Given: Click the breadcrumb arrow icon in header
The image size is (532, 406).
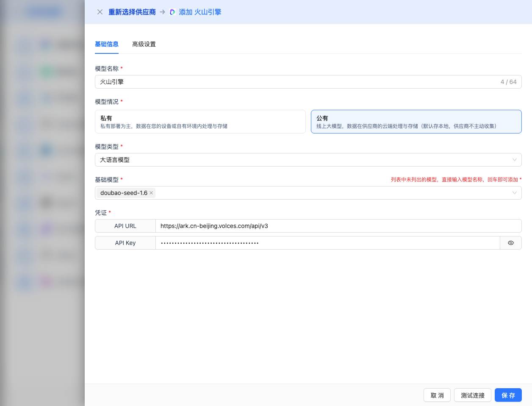Looking at the screenshot, I should (163, 12).
